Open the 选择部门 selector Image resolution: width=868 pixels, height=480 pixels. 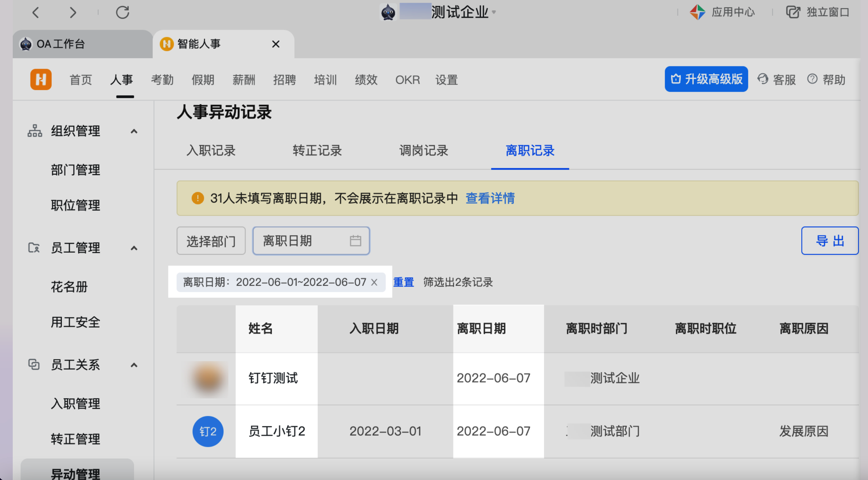(x=211, y=241)
